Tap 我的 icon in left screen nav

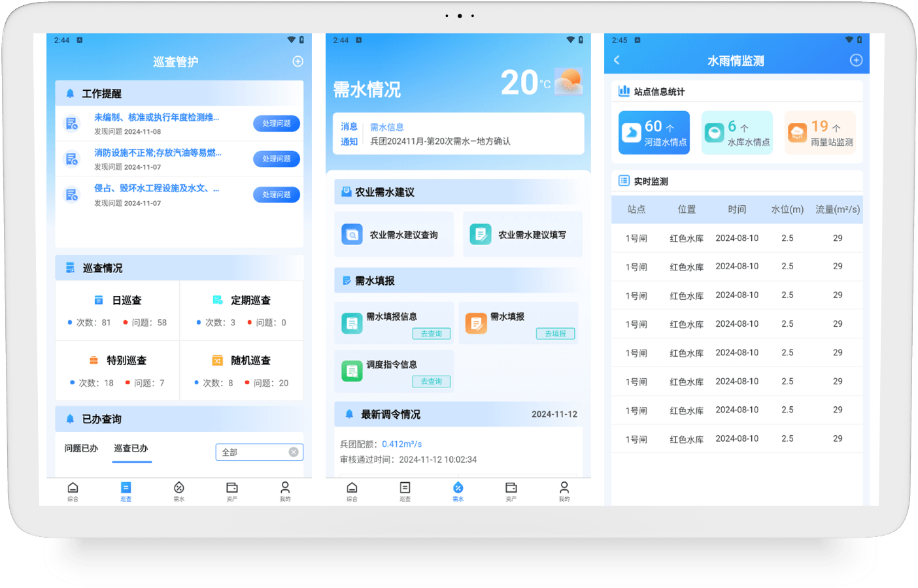click(285, 488)
